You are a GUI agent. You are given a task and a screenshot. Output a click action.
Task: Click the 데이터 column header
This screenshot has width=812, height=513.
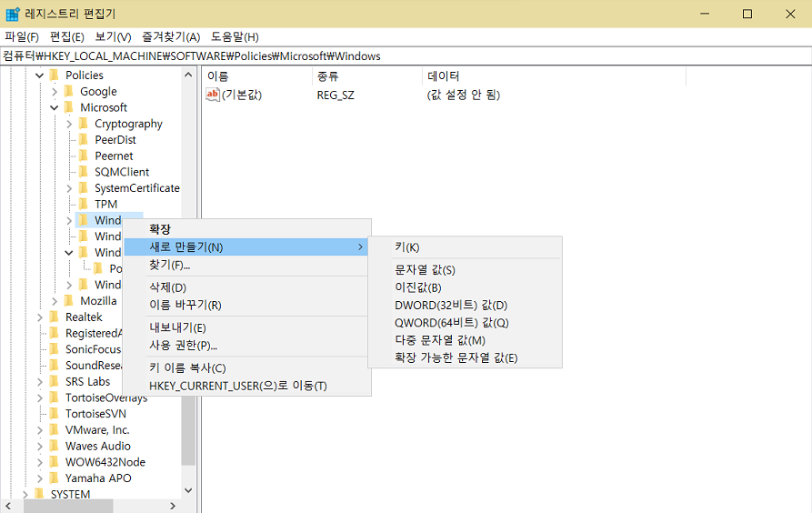(x=554, y=76)
